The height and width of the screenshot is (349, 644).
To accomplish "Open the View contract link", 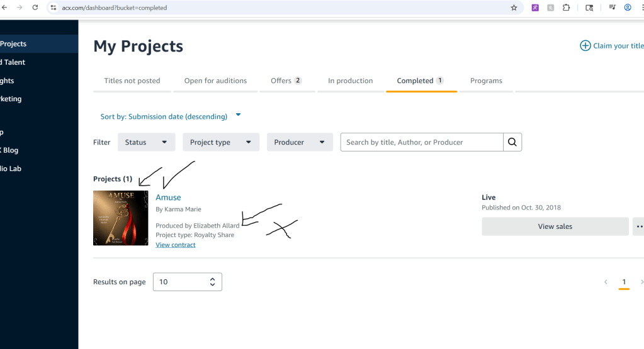I will [176, 245].
